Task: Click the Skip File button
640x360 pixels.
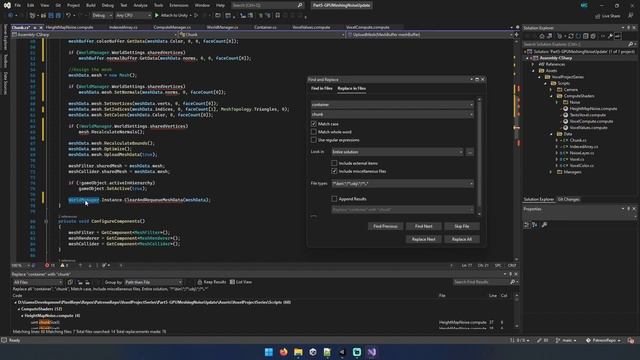Action: pyautogui.click(x=462, y=226)
